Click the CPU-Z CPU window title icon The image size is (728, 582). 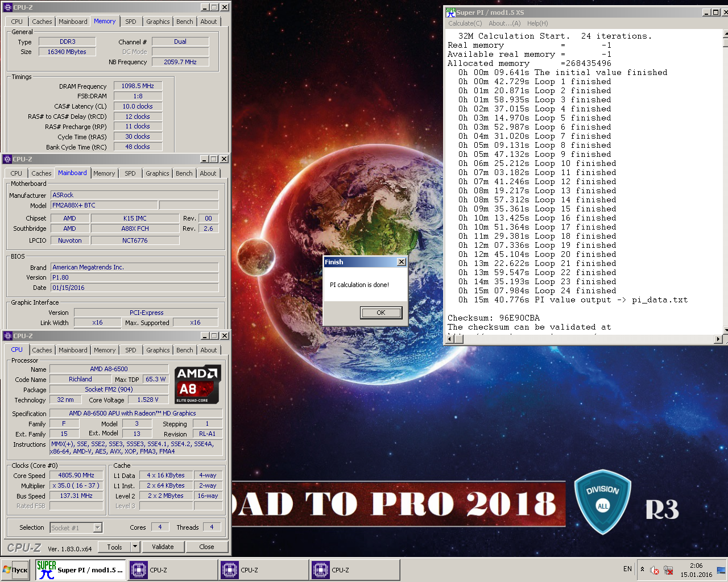click(7, 336)
